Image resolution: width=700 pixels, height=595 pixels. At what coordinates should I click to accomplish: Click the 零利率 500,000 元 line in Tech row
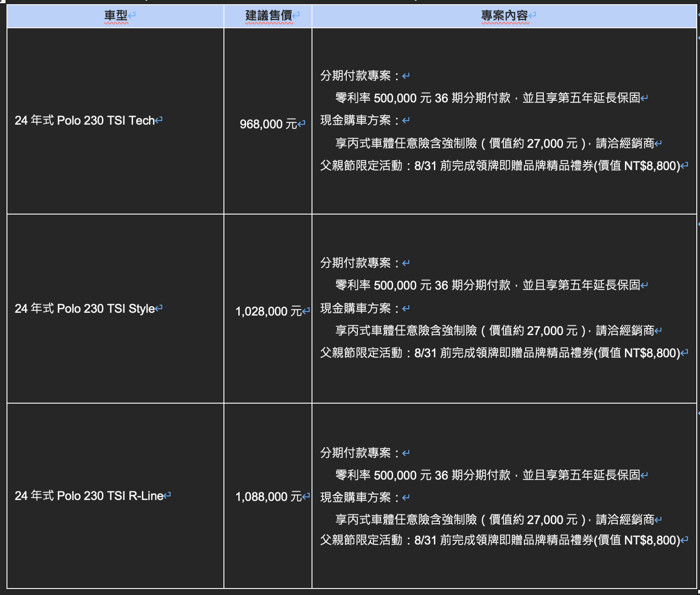tap(487, 98)
